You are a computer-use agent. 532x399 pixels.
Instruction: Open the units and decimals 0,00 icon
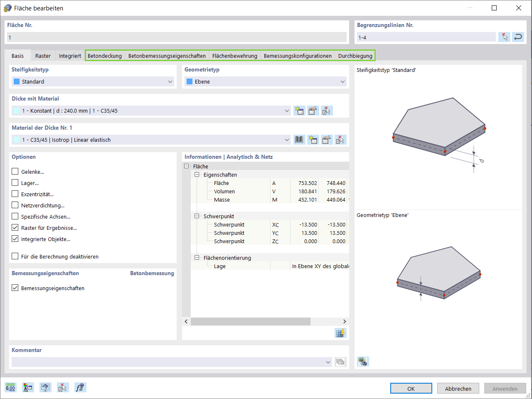point(10,387)
